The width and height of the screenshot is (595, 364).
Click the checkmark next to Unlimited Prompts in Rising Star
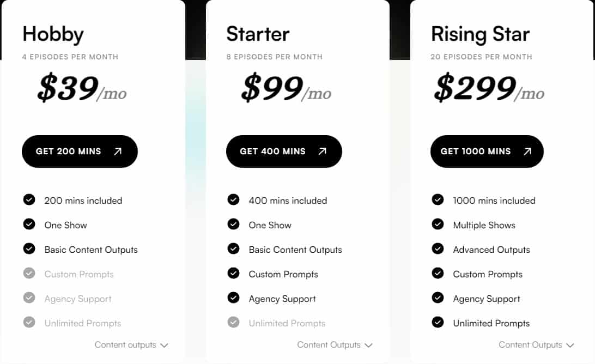coord(438,323)
